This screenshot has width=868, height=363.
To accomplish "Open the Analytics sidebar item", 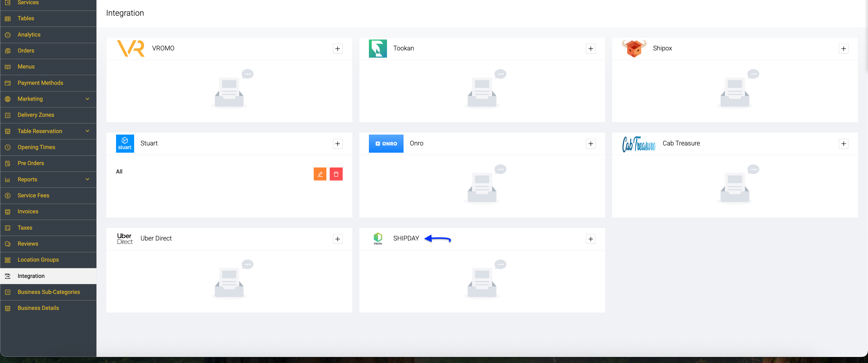I will coord(48,34).
